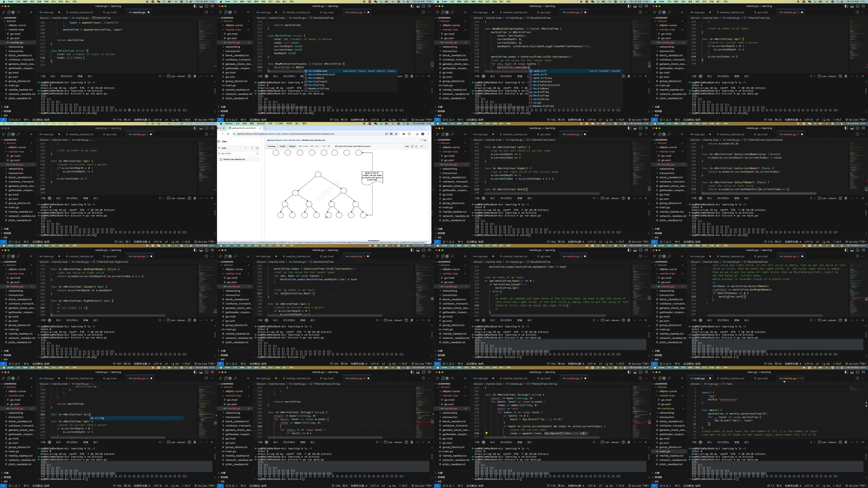Open Chrome's Extensions puzzle icon
Screen dimensions: 868x488
tap(409, 134)
